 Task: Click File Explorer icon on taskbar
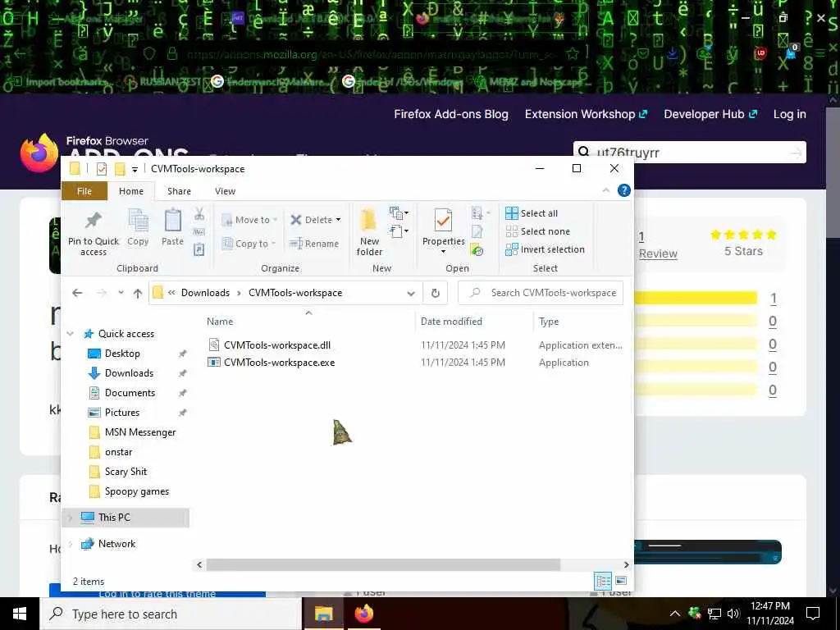(323, 614)
